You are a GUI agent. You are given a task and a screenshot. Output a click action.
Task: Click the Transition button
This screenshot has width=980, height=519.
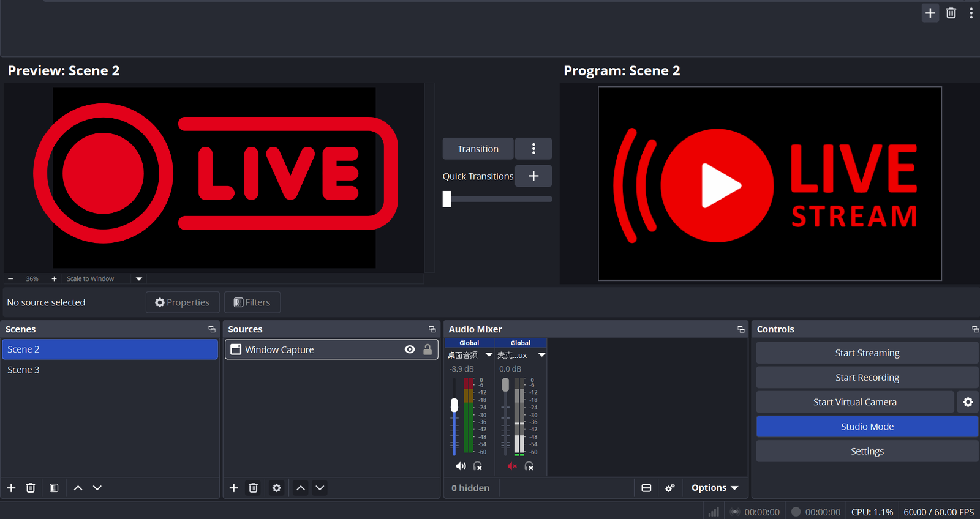point(478,149)
